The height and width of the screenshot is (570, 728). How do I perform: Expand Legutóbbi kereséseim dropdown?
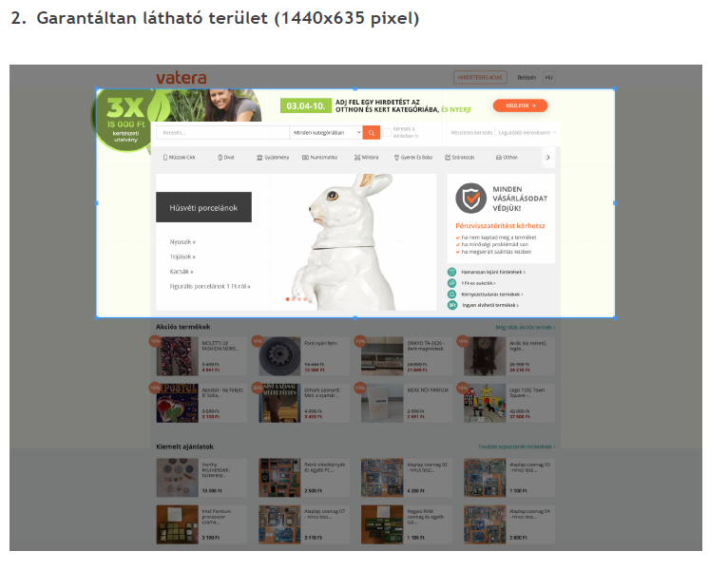(527, 133)
